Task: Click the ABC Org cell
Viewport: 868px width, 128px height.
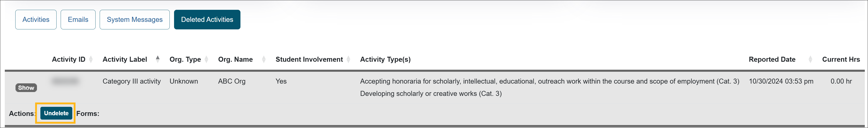Action: (x=232, y=81)
